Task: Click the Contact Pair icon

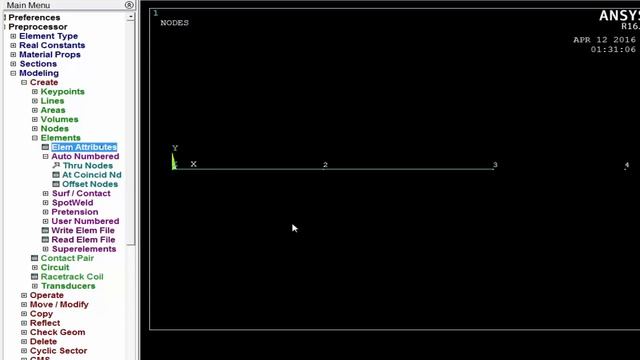Action: pos(35,258)
